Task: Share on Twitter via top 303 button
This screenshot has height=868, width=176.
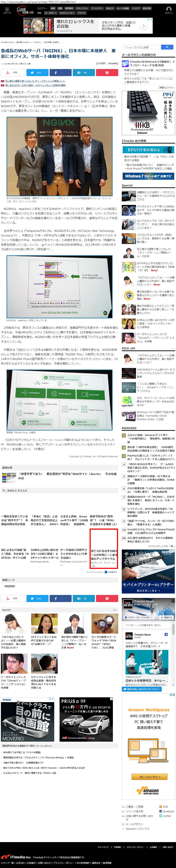Action: (x=37, y=72)
